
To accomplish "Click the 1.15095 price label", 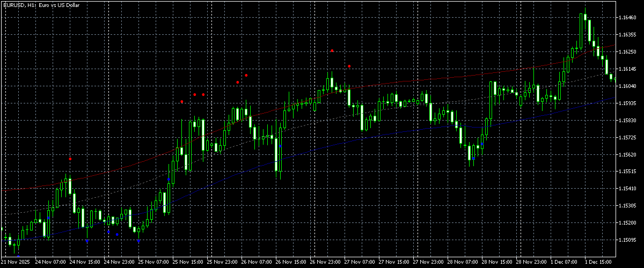I will pos(627,240).
